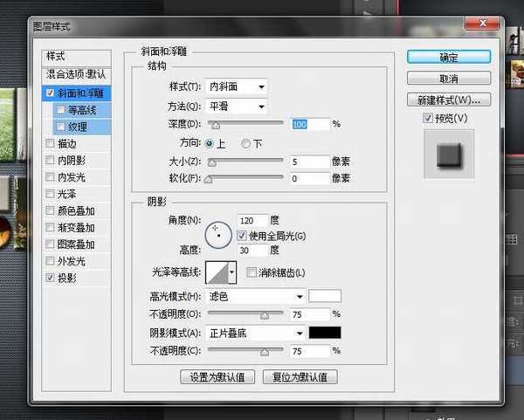
Task: Expand the 高光模式 滤色 dropdown
Action: [255, 296]
